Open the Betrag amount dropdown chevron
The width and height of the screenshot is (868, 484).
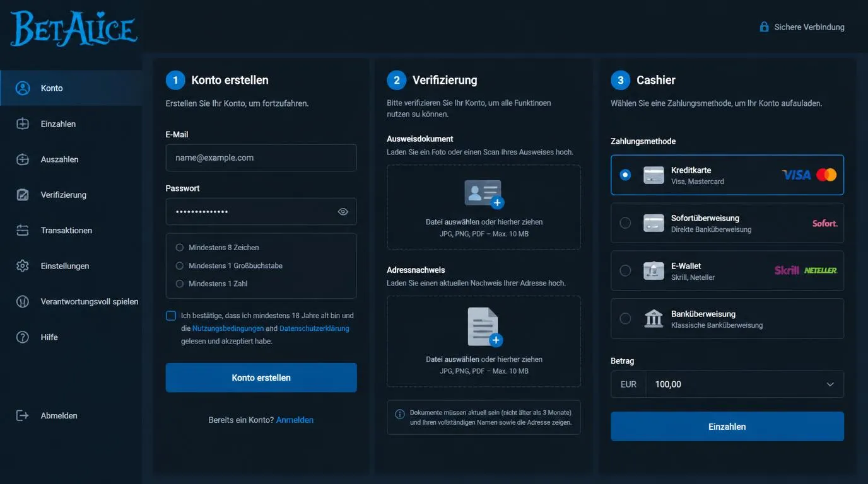(x=830, y=384)
